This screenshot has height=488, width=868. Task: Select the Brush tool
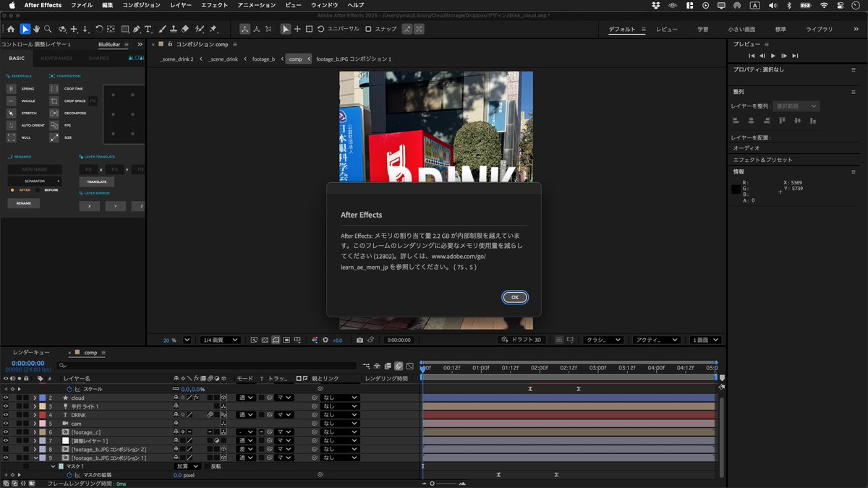click(x=163, y=29)
